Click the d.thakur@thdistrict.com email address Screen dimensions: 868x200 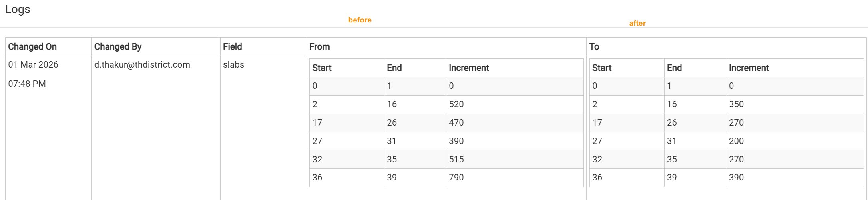click(x=142, y=65)
